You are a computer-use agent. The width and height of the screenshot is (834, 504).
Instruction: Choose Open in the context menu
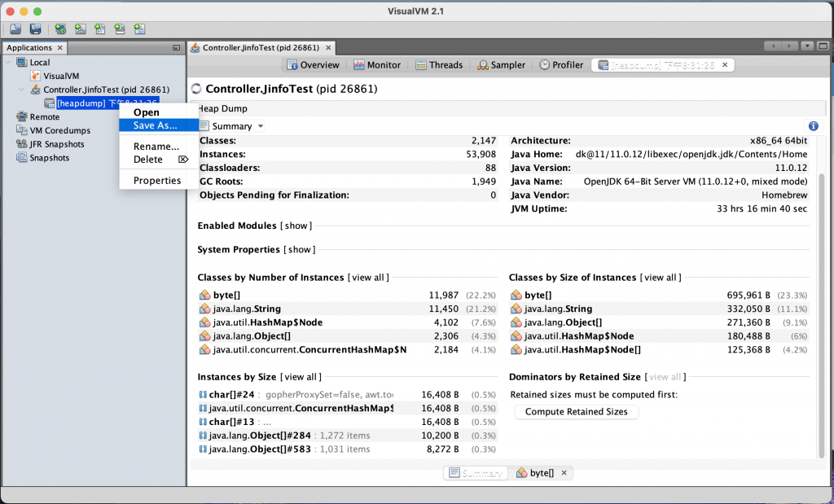pos(147,112)
